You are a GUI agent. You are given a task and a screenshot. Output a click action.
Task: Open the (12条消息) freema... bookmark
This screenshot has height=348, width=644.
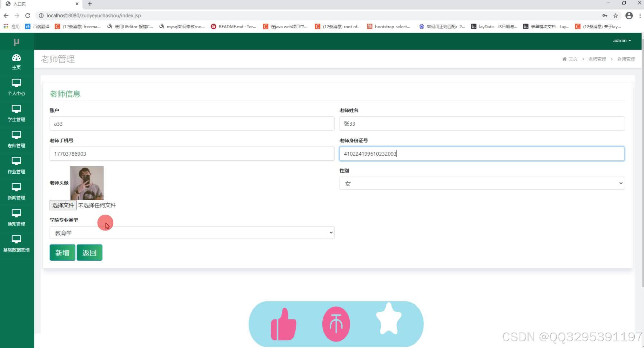pos(78,26)
